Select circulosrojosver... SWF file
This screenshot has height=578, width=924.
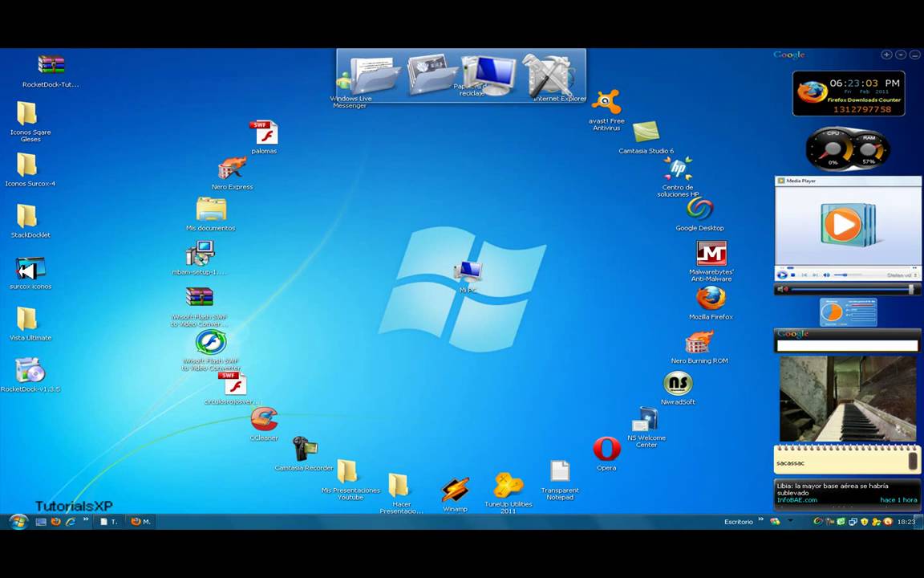tap(232, 384)
